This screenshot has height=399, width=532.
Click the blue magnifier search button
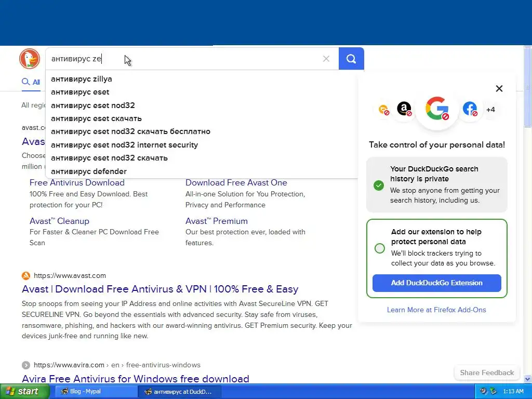click(x=351, y=59)
